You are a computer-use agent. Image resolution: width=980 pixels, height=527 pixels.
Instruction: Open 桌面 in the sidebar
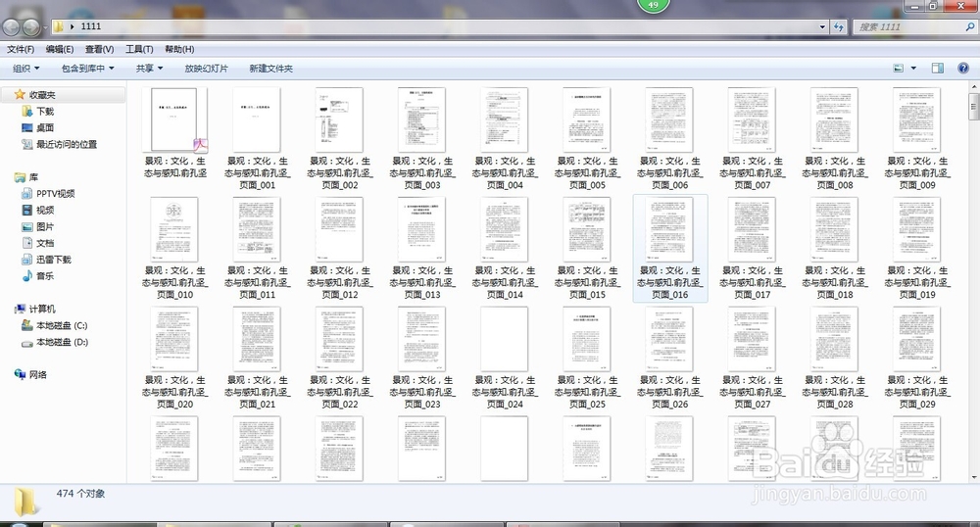click(44, 127)
